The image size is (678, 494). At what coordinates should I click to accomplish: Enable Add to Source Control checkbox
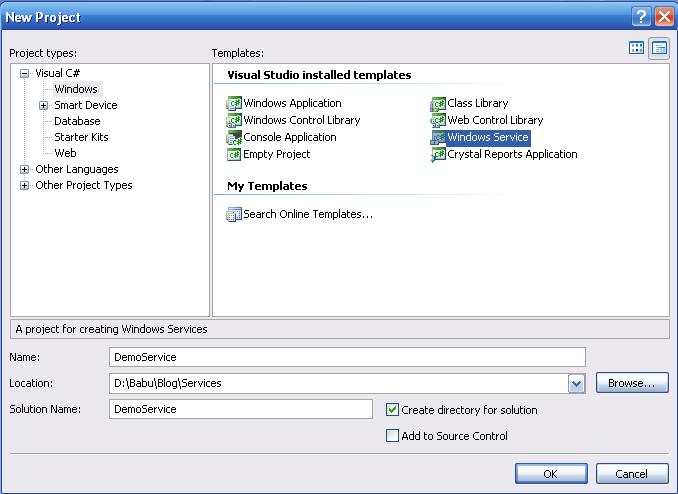click(x=392, y=436)
